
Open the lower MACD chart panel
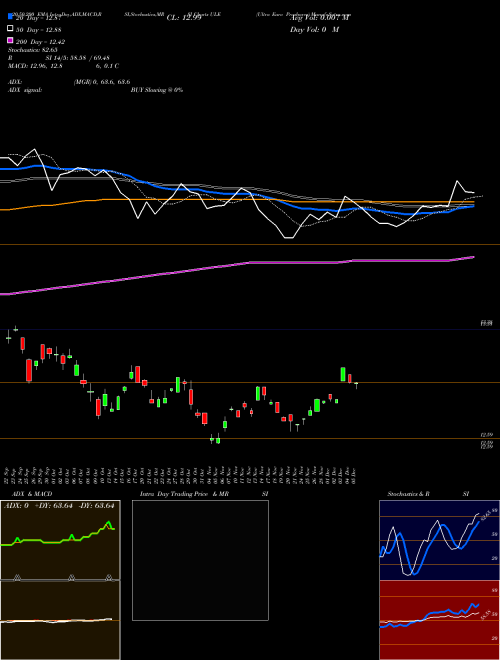(60, 620)
